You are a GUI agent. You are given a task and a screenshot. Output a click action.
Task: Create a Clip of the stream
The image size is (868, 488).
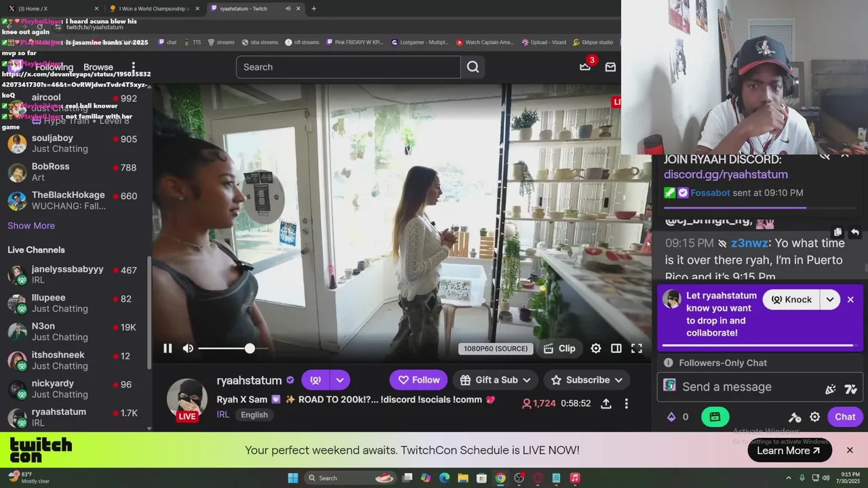pyautogui.click(x=559, y=348)
